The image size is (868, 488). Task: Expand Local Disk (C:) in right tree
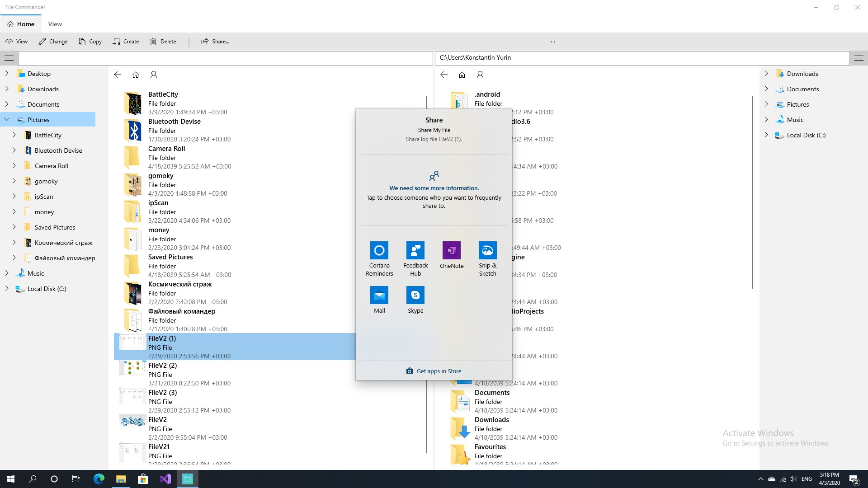click(766, 135)
